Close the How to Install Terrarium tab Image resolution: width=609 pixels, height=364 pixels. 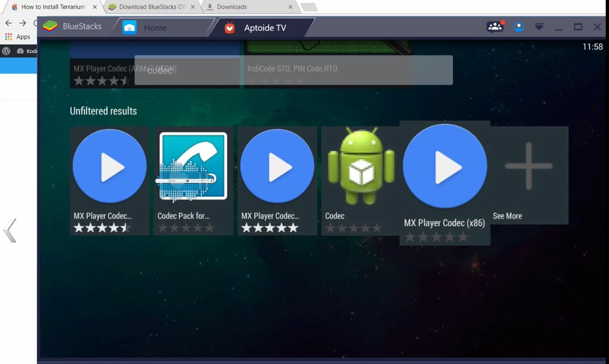tap(95, 7)
